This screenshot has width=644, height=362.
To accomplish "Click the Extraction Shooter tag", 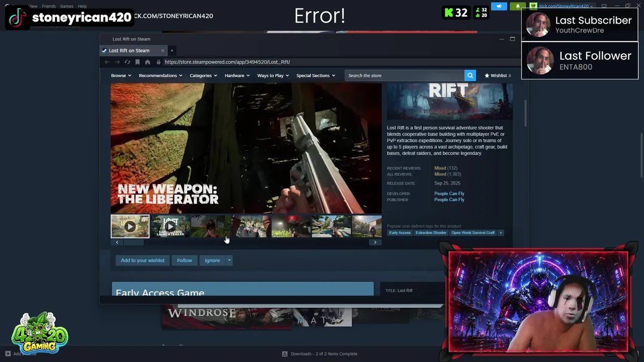I will point(431,233).
